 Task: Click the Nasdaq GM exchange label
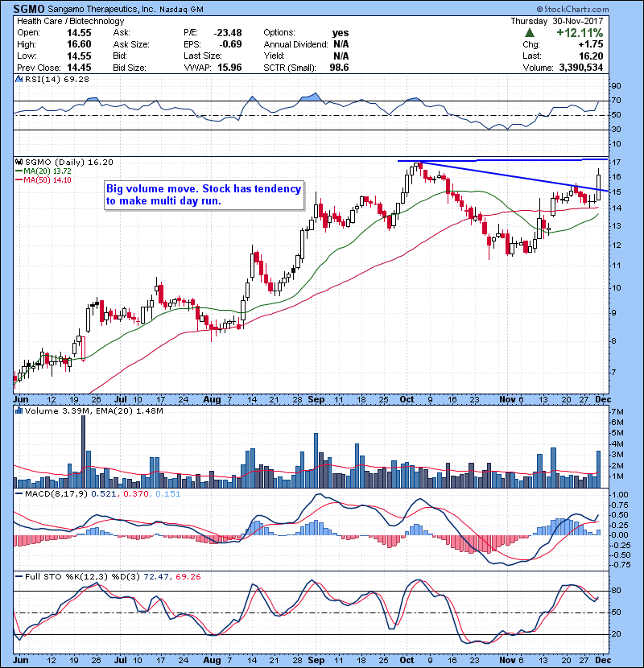point(181,9)
